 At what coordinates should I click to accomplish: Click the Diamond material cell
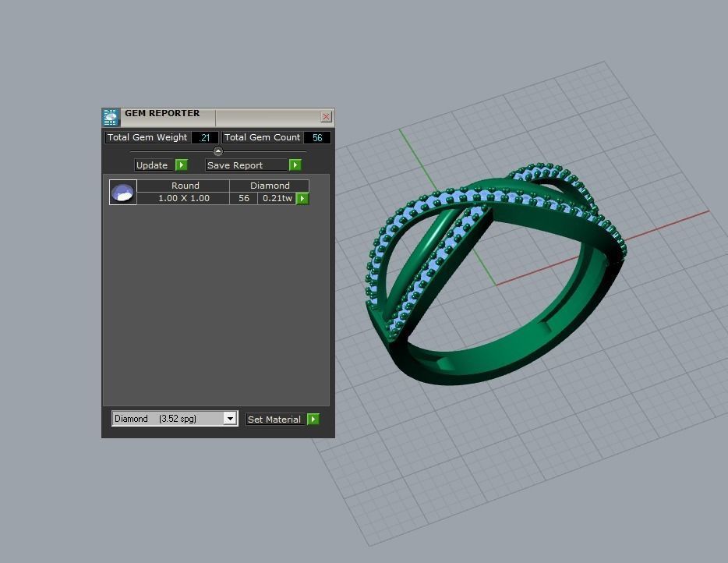coord(269,186)
